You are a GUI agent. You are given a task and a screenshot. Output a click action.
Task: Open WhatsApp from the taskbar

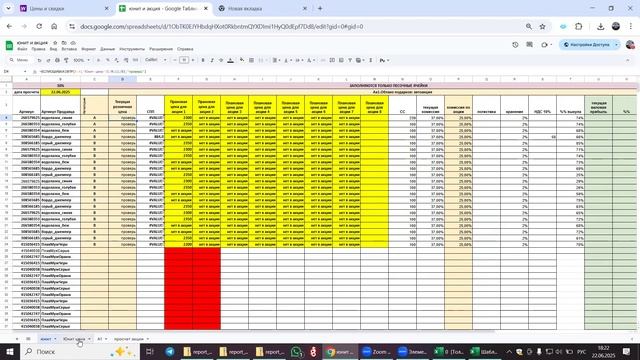297,351
